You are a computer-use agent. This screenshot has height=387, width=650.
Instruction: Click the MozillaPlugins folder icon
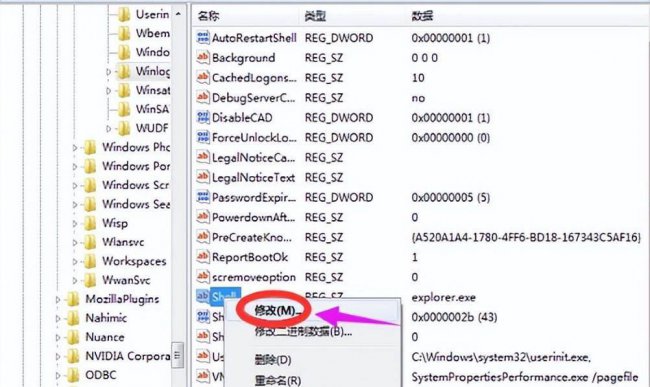tap(73, 299)
